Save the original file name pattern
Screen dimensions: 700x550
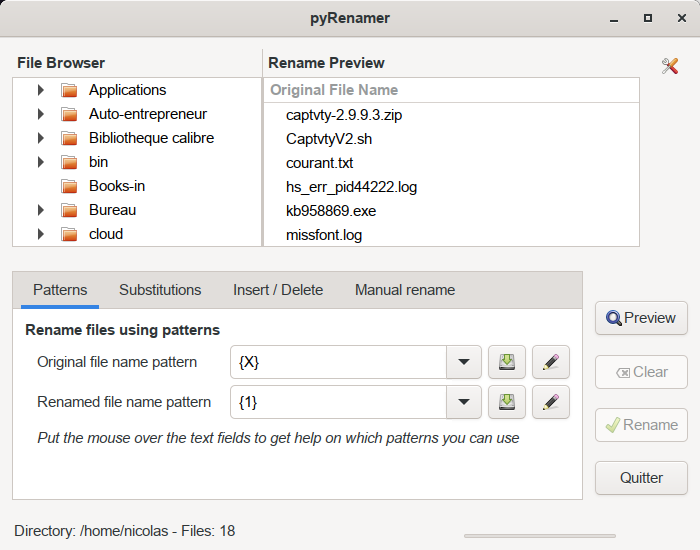[507, 362]
